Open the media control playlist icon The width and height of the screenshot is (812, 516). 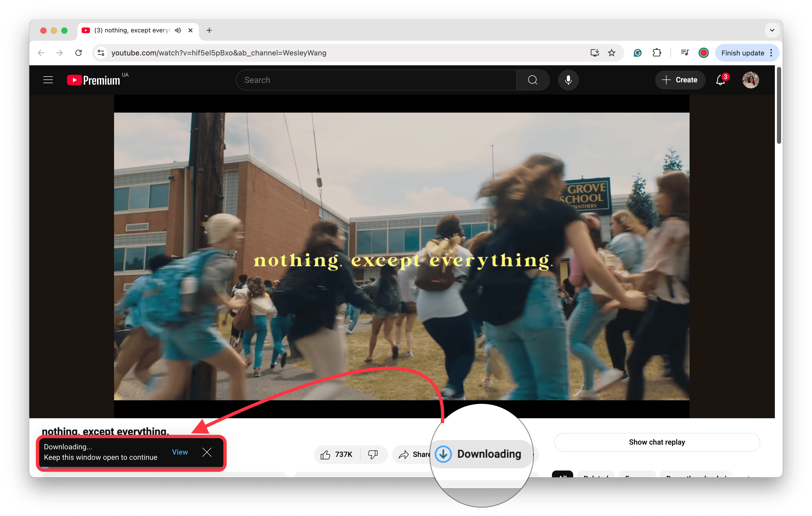pyautogui.click(x=685, y=53)
